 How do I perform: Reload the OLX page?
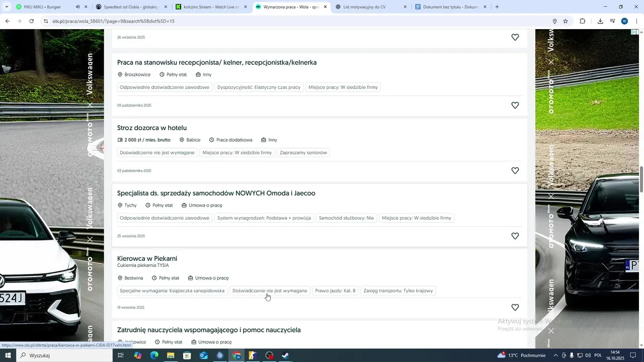click(32, 21)
